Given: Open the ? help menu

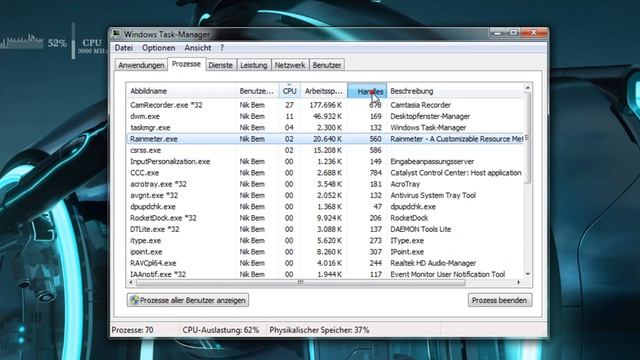Looking at the screenshot, I should pyautogui.click(x=222, y=48).
